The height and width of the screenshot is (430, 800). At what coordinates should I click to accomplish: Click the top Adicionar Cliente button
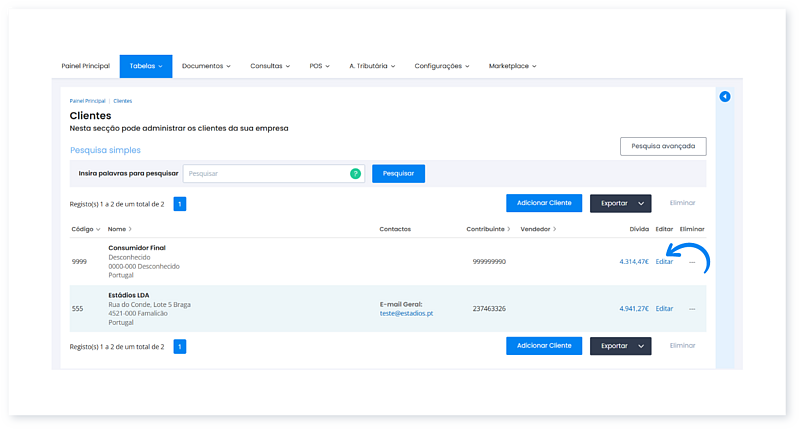[544, 203]
